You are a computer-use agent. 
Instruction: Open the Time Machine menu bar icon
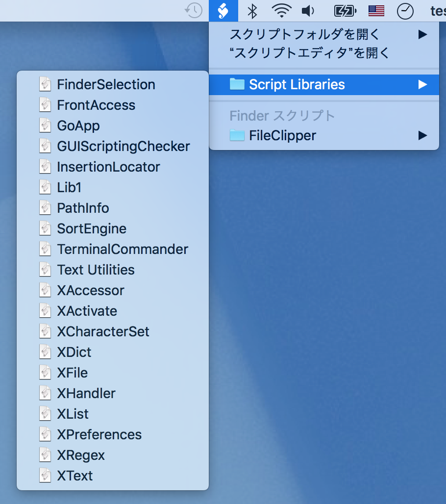194,11
